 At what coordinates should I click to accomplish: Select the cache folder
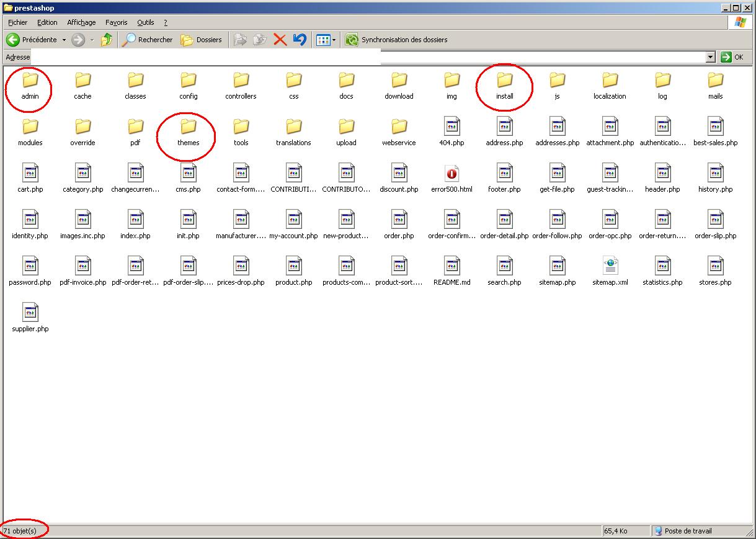82,86
